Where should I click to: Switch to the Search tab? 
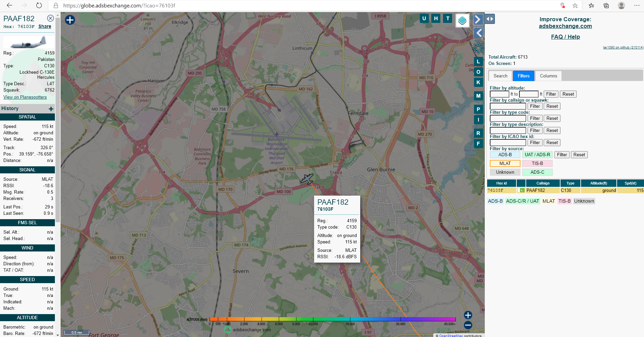500,76
